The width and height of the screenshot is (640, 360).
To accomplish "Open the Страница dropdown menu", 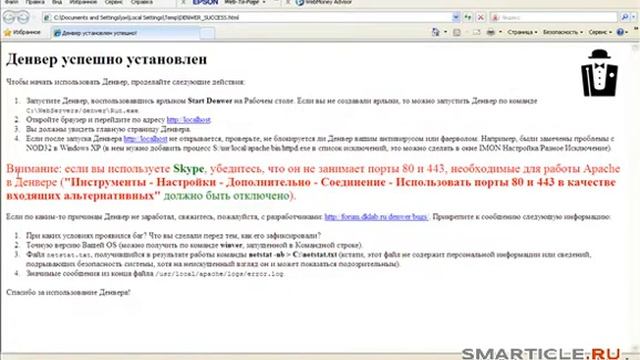I will coord(522,32).
